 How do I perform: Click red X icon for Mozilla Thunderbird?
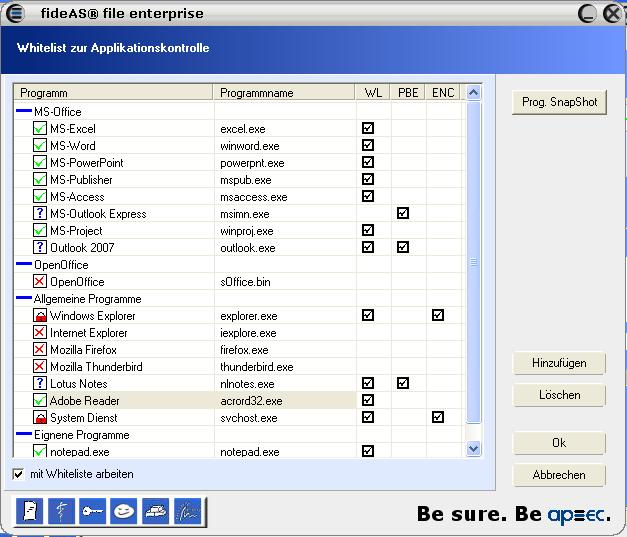click(40, 366)
